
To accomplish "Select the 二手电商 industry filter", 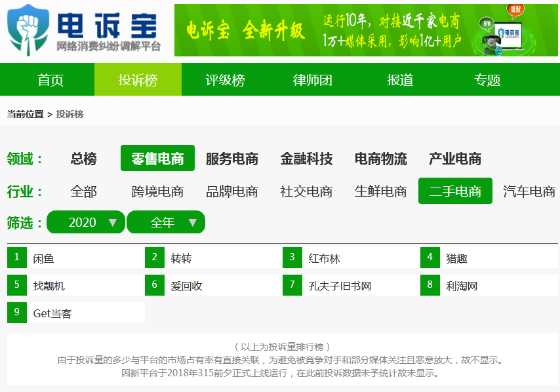I will pyautogui.click(x=455, y=191).
